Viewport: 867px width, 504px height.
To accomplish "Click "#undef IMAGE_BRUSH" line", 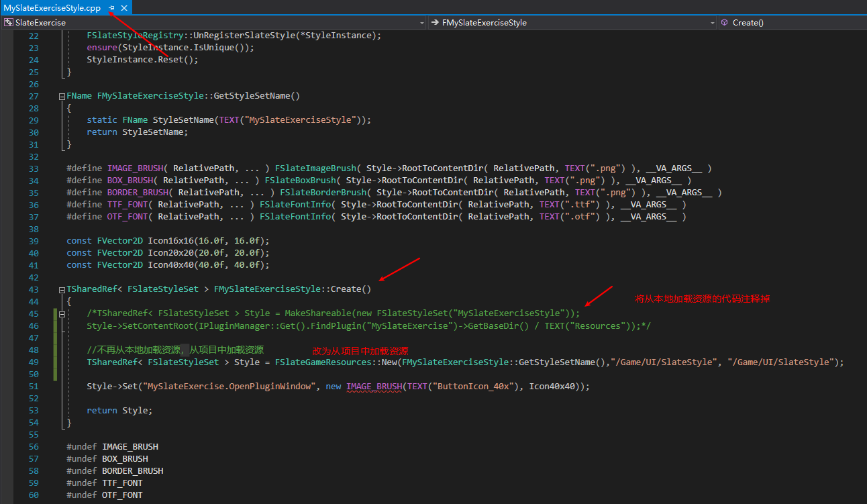I will [x=112, y=446].
